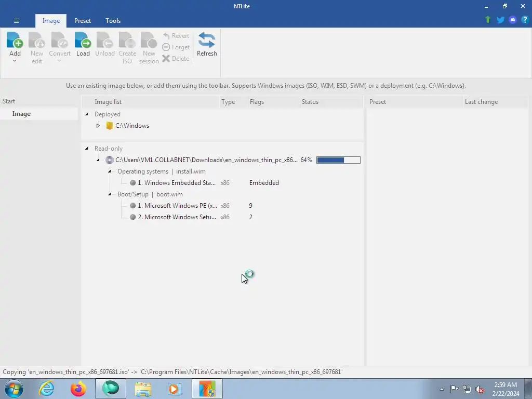The width and height of the screenshot is (532, 399).
Task: Click the Load image icon
Action: 83,41
